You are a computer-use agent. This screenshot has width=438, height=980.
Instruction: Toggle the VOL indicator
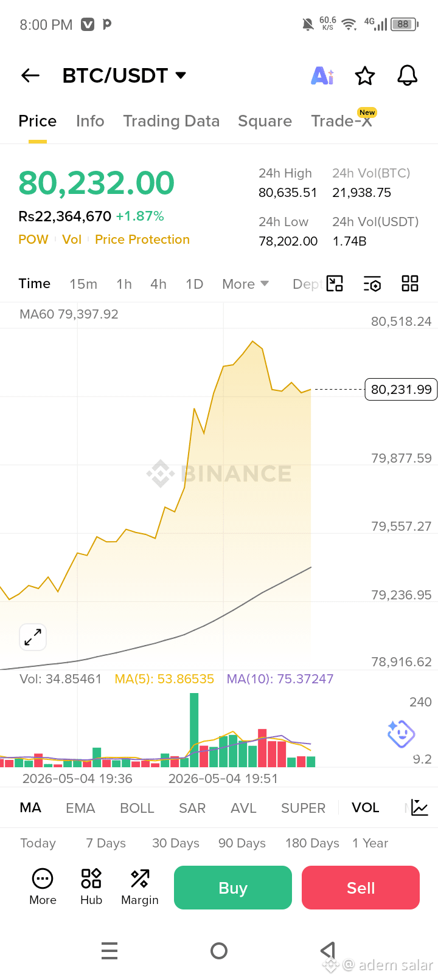coord(366,808)
